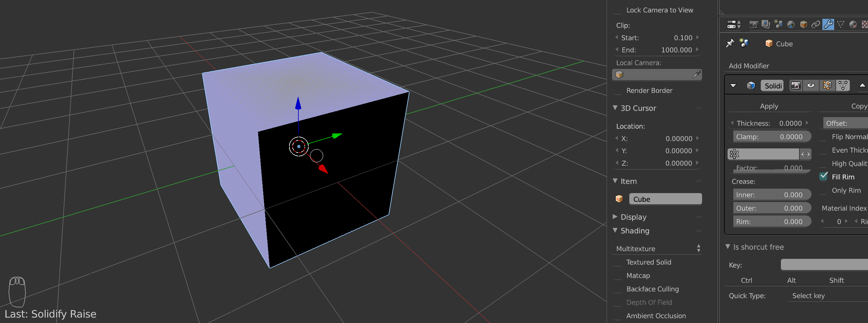Uncheck the Fill Rim checkbox
Image resolution: width=868 pixels, height=323 pixels.
(x=824, y=176)
